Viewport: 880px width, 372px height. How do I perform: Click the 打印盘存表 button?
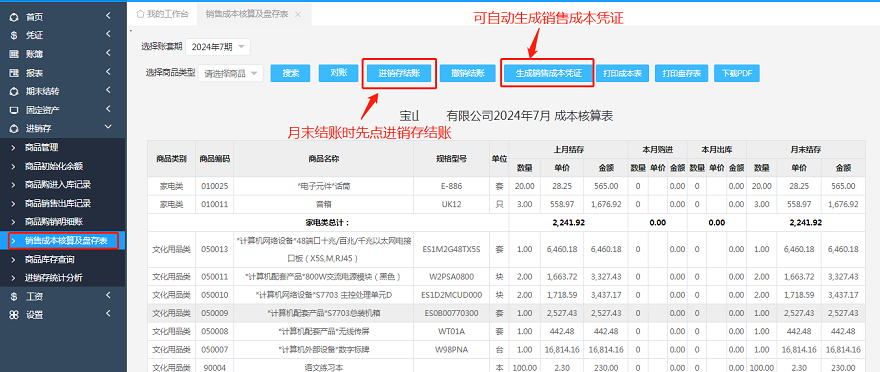681,74
